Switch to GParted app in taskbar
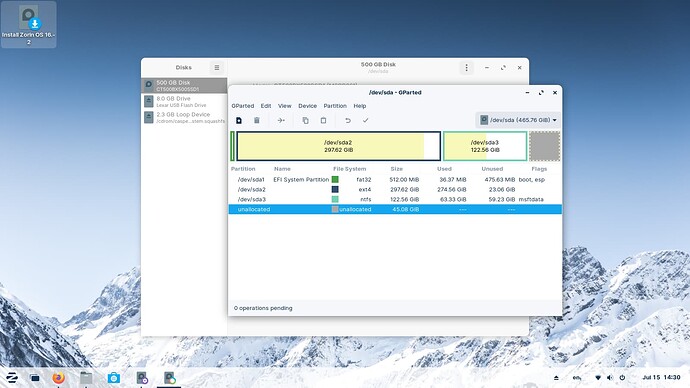This screenshot has width=690, height=388. click(x=169, y=377)
